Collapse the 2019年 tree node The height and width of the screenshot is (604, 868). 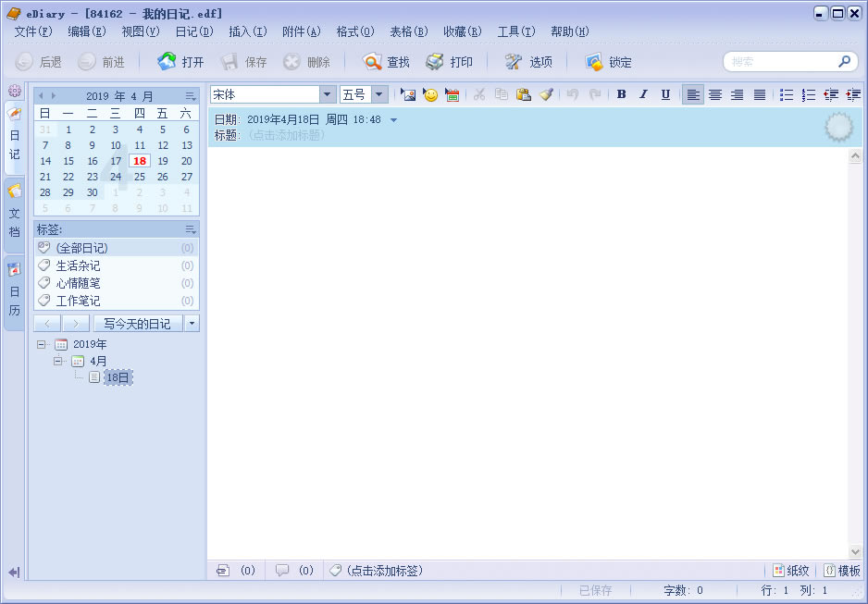pos(41,343)
